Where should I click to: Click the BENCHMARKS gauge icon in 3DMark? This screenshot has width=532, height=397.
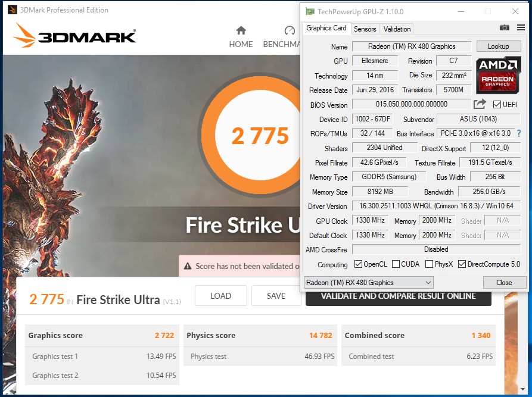[290, 30]
